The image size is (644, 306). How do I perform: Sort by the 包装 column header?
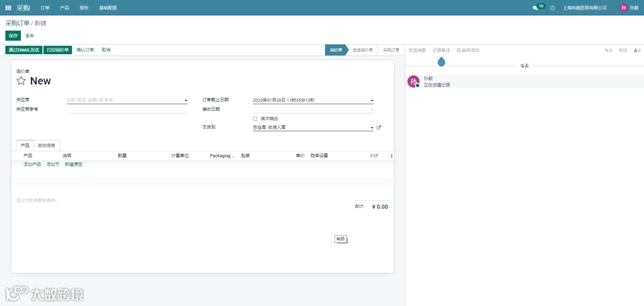(245, 156)
